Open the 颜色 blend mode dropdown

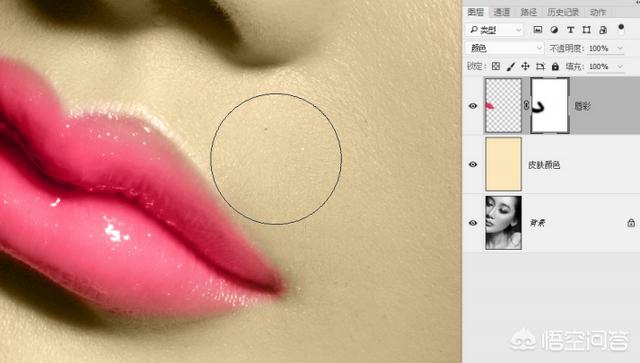pos(505,48)
